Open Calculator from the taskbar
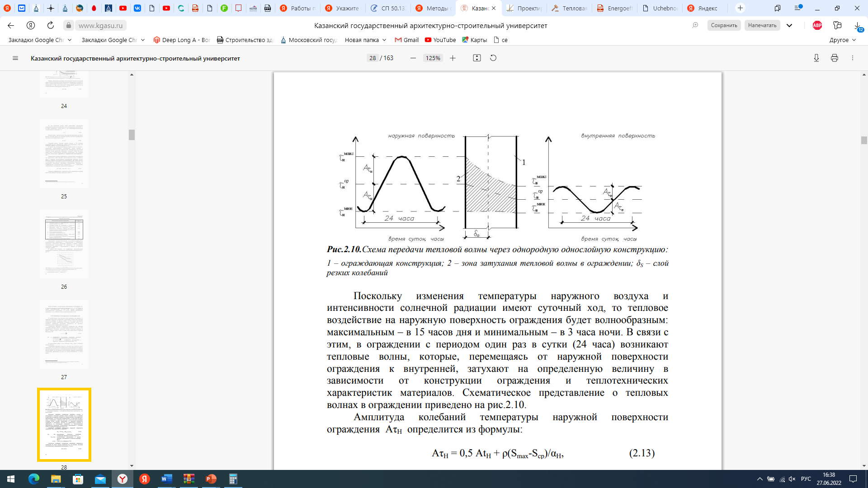868x488 pixels. click(233, 479)
